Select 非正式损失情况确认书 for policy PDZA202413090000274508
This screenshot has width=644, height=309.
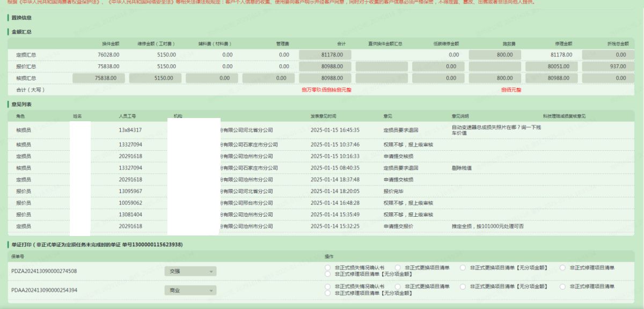327,268
